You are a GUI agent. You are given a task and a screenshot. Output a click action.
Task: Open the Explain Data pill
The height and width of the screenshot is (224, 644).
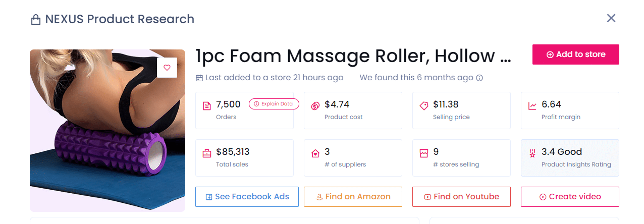pyautogui.click(x=274, y=104)
